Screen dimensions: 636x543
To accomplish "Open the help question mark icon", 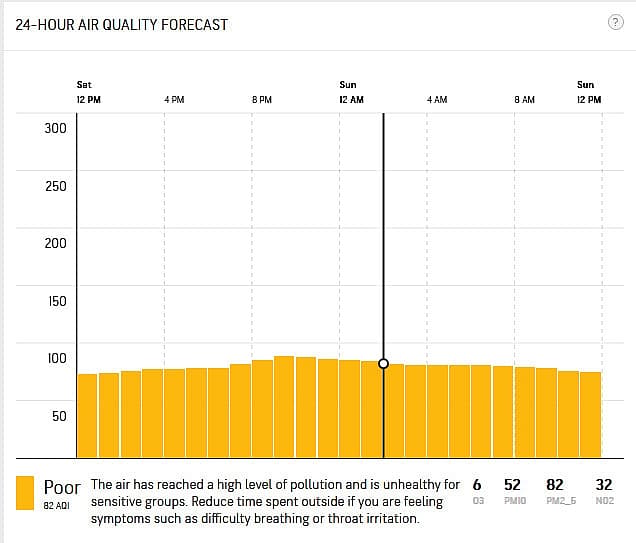I will point(615,22).
